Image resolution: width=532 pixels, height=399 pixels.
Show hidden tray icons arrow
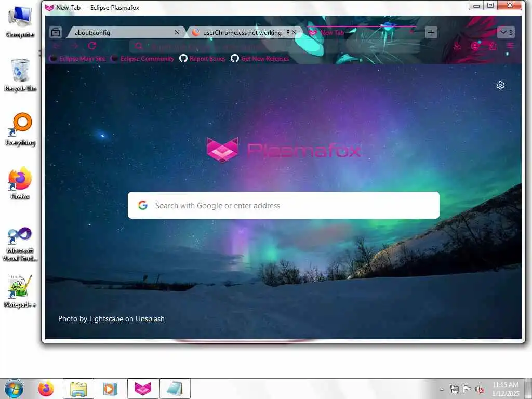(x=442, y=389)
